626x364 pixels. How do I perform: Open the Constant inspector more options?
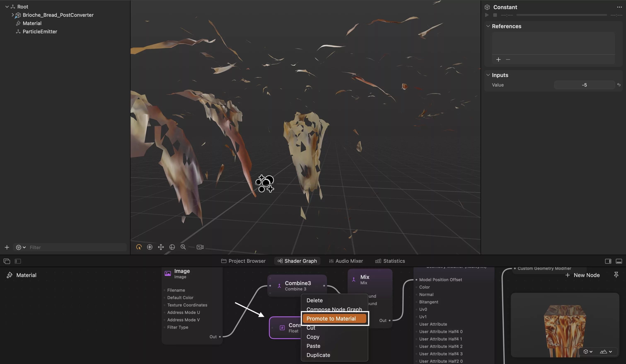[x=619, y=7]
